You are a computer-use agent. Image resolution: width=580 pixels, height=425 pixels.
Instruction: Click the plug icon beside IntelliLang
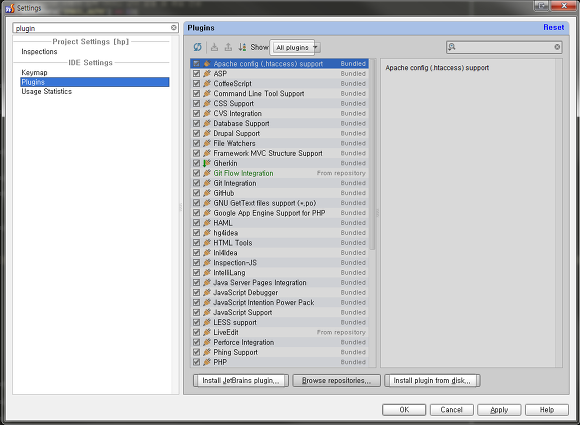[207, 273]
